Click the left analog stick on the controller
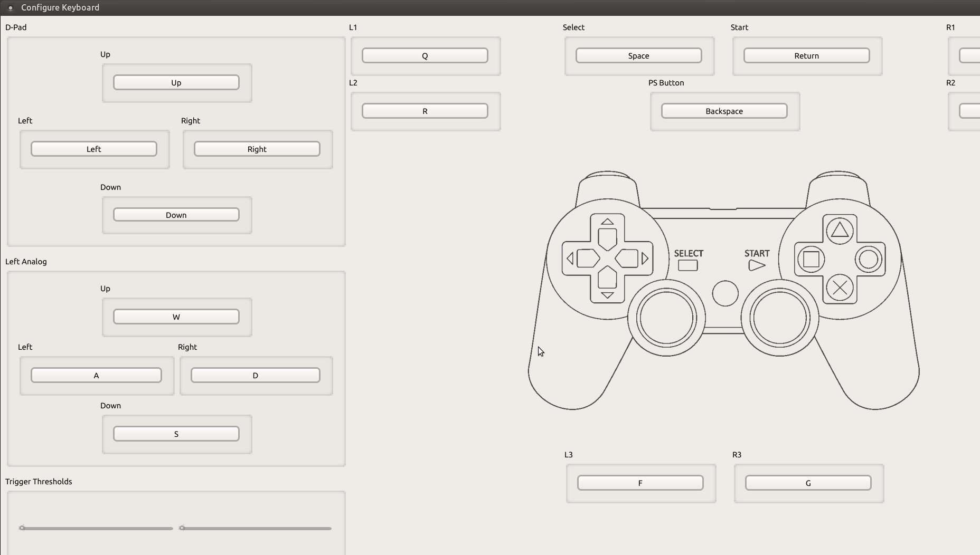The width and height of the screenshot is (980, 555). point(666,318)
